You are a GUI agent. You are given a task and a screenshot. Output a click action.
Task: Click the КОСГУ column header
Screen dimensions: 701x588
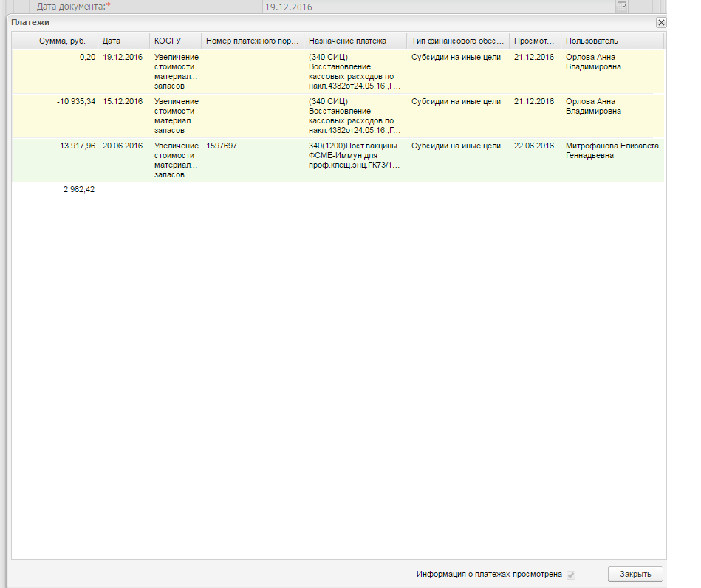176,41
